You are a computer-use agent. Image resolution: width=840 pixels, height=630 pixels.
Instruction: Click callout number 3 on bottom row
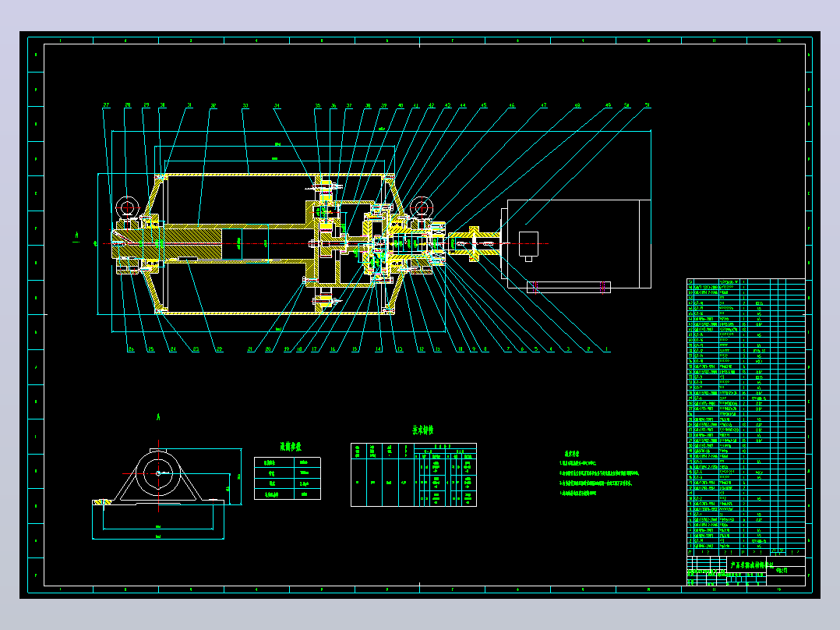[568, 349]
